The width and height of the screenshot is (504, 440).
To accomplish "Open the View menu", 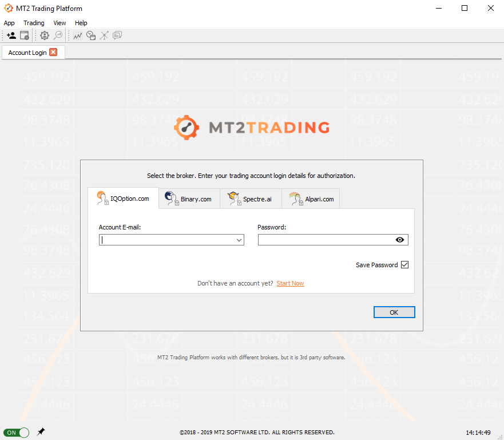I will point(59,23).
